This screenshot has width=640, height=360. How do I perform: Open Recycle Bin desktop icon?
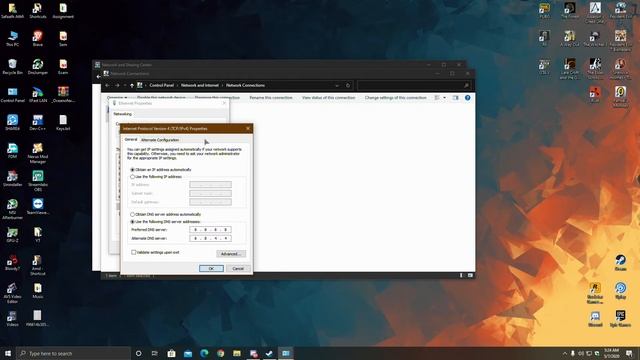coord(13,67)
